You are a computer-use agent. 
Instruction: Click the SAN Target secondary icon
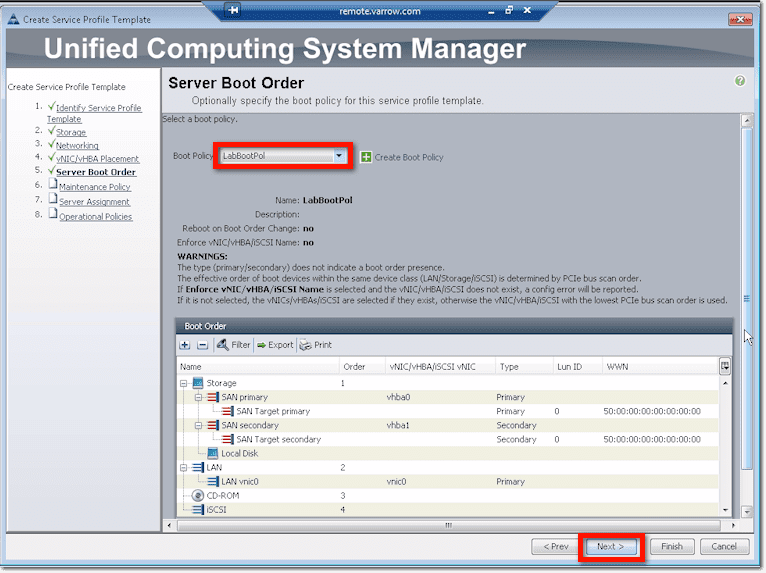[x=228, y=439]
